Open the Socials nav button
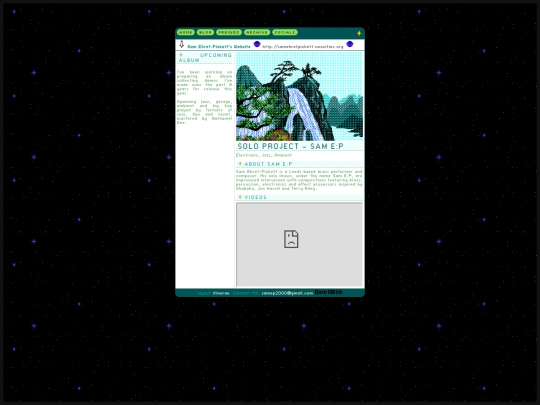This screenshot has width=540, height=405. tap(285, 32)
